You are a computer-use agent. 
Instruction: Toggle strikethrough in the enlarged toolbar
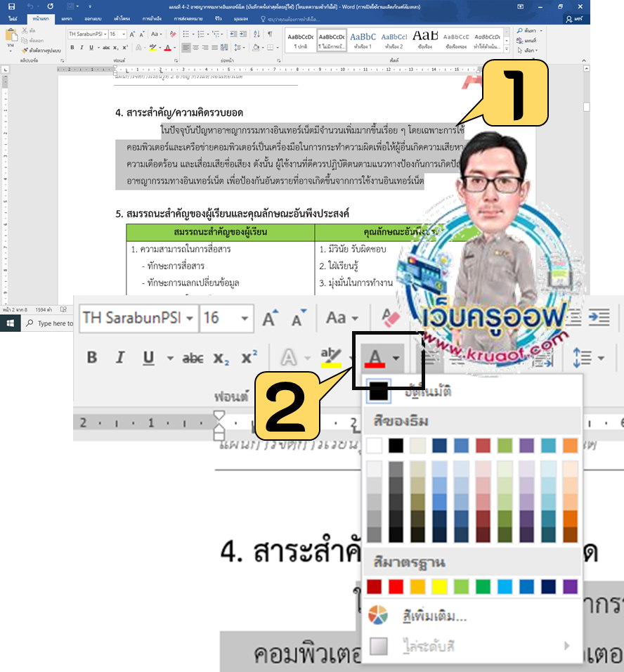coord(192,358)
